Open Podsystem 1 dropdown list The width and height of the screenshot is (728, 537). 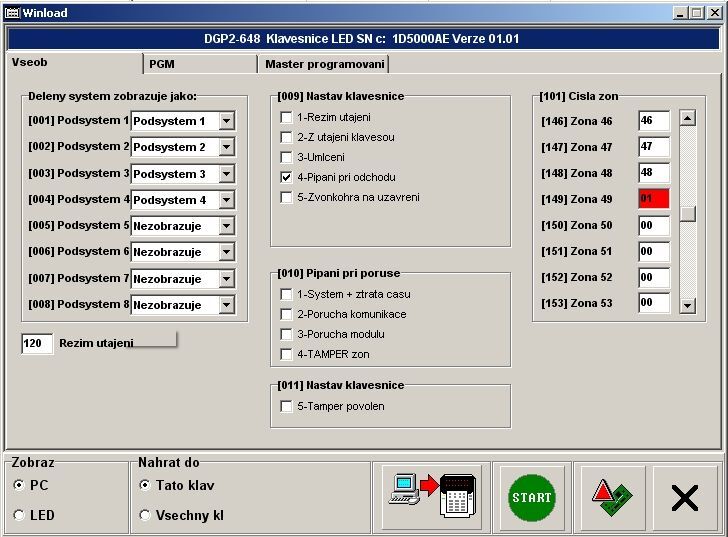pos(227,121)
